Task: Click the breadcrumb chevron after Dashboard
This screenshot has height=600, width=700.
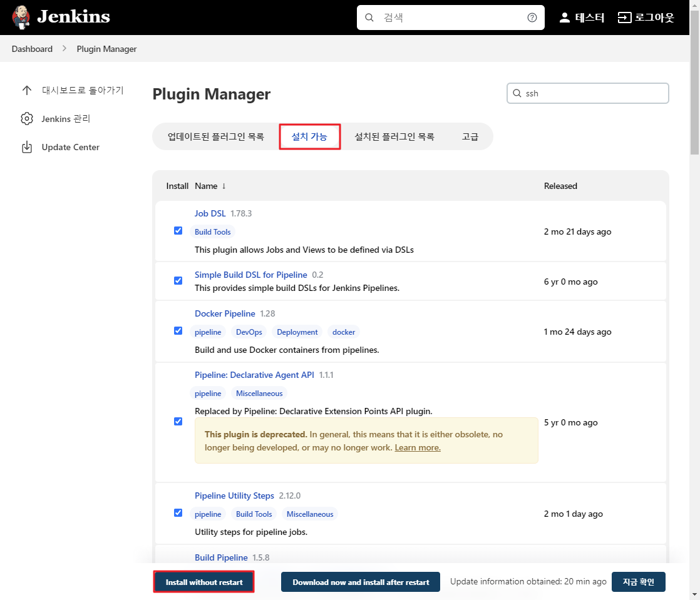Action: point(64,49)
